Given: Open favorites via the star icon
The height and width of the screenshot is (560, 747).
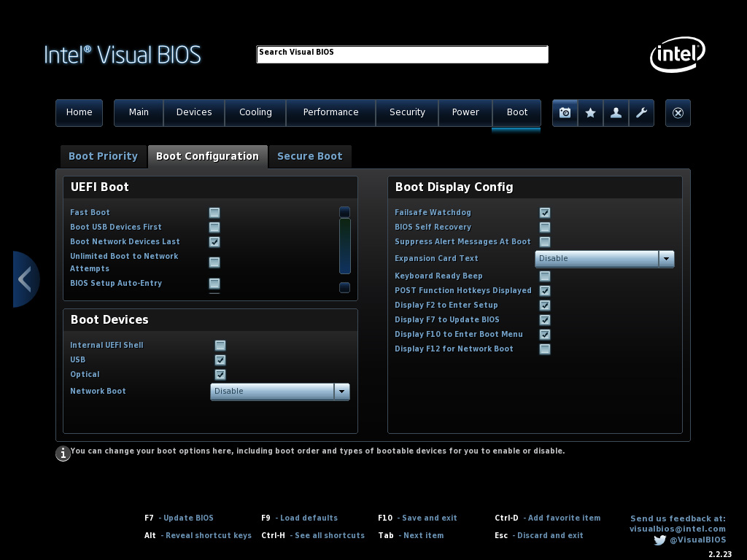Looking at the screenshot, I should (x=590, y=113).
